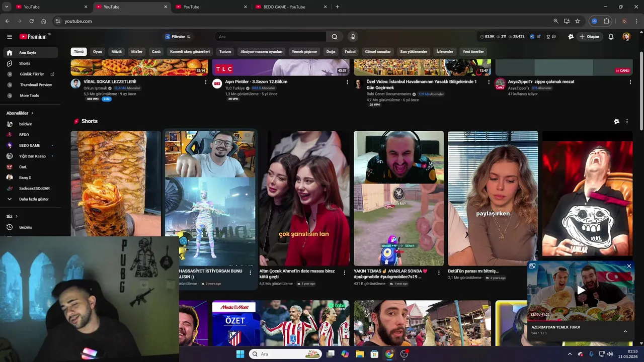Open the Shorts shelf settings icon
644x362 pixels.
(616, 121)
